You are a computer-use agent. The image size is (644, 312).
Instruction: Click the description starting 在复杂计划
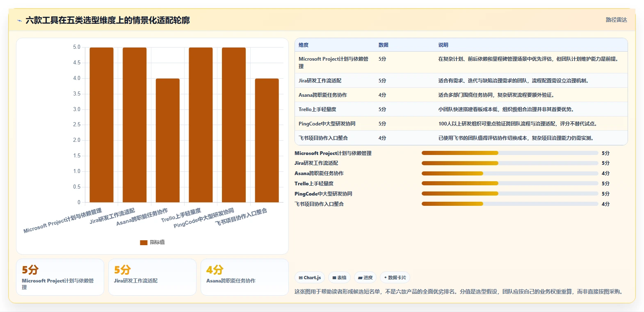[x=528, y=59]
